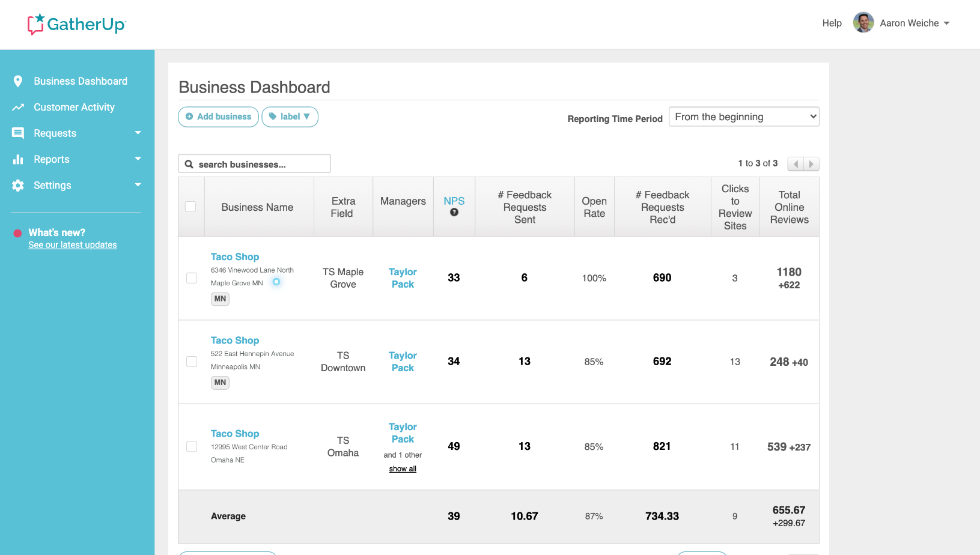This screenshot has width=980, height=555.
Task: Click the Settings gear icon
Action: tap(18, 185)
